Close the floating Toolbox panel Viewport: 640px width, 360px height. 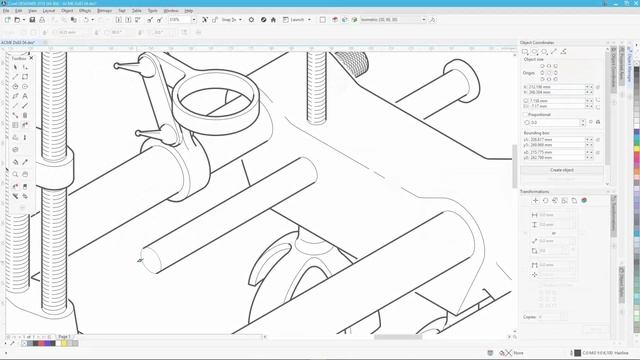pyautogui.click(x=31, y=58)
